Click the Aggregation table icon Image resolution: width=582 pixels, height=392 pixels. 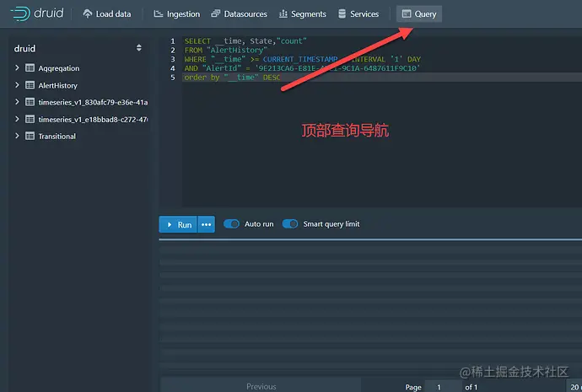coord(30,68)
